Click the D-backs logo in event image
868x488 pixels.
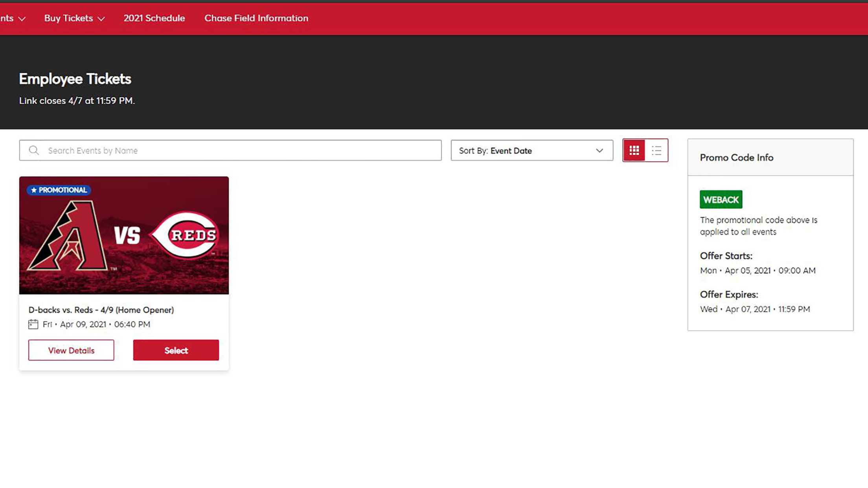(x=69, y=237)
